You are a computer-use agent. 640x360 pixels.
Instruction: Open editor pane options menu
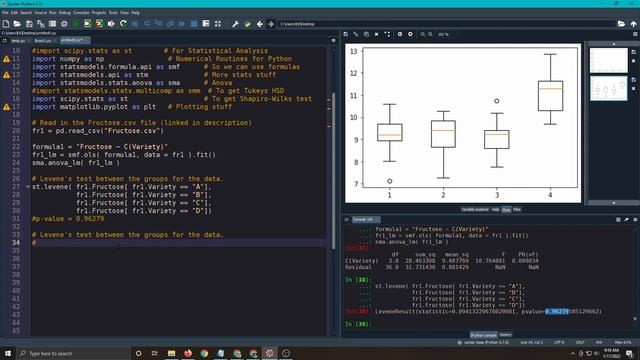pos(333,40)
